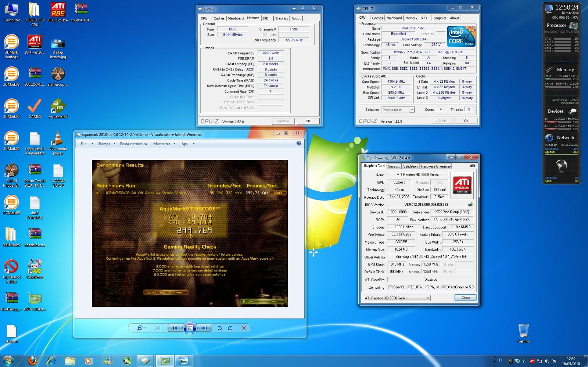The width and height of the screenshot is (588, 367).
Task: Open the Computer desktop icon
Action: click(11, 12)
